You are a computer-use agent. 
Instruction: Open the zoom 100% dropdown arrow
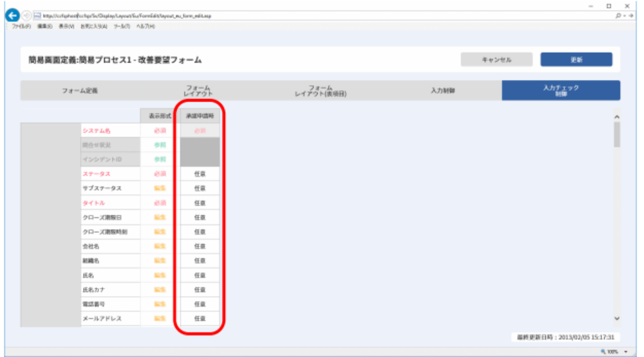coord(626,352)
